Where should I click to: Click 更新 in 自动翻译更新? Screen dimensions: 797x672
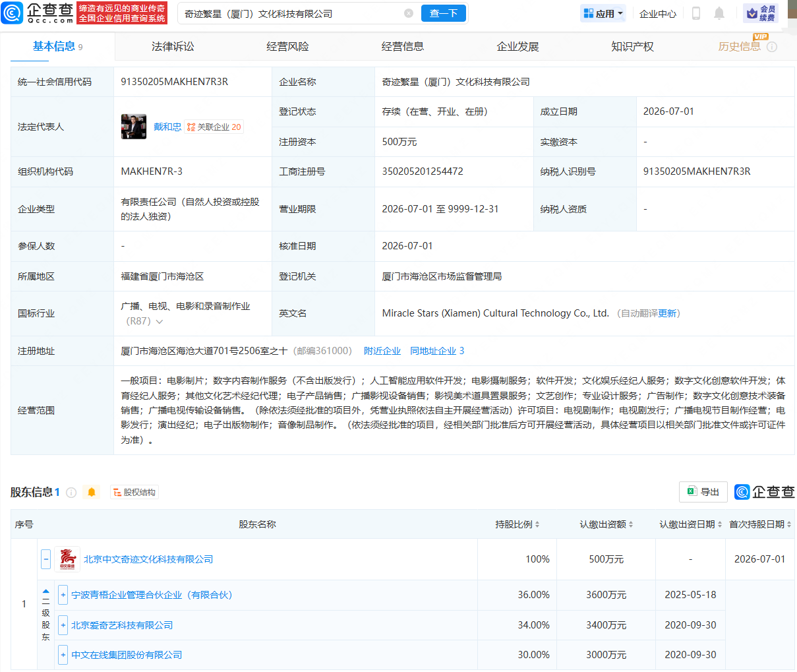(x=667, y=313)
